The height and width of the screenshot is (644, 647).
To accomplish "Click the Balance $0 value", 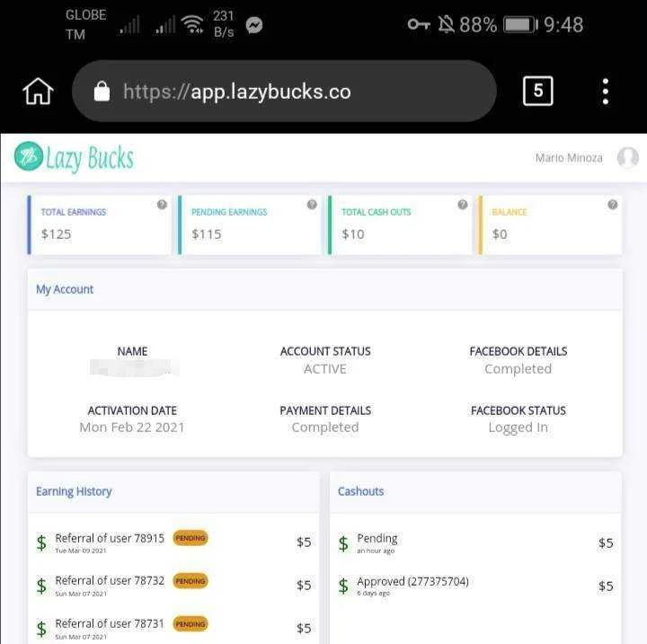I will (x=500, y=234).
